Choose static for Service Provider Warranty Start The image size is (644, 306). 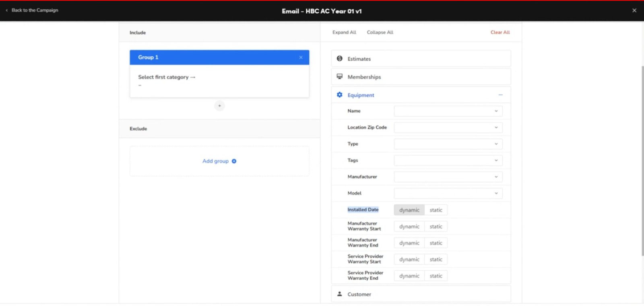(436, 259)
